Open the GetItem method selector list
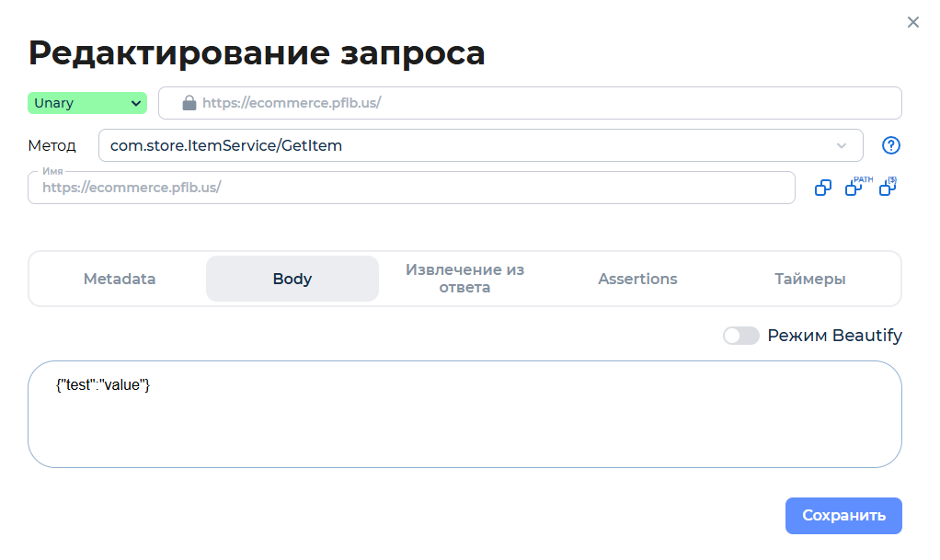This screenshot has height=560, width=940. tap(478, 144)
